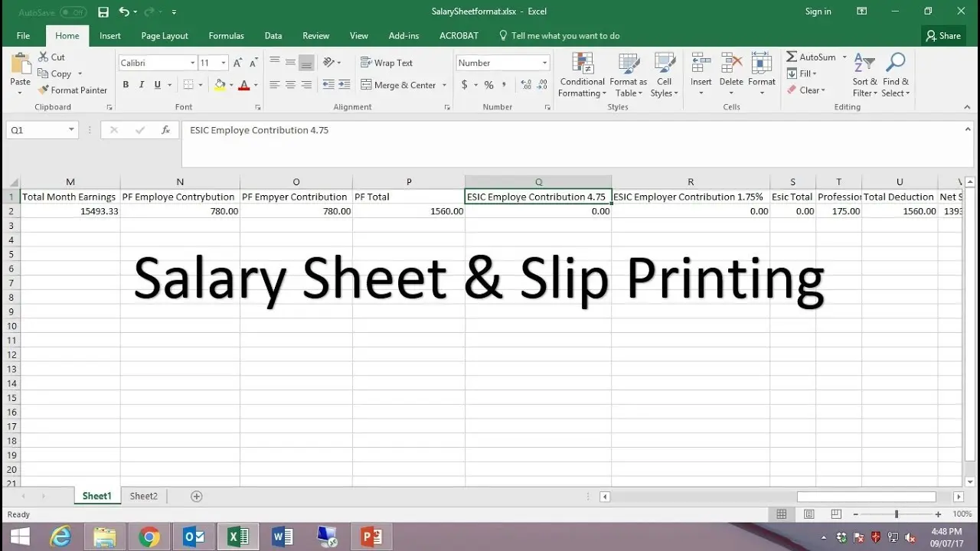Toggle Wrap Text for the cell
This screenshot has height=551, width=980.
pyautogui.click(x=387, y=63)
